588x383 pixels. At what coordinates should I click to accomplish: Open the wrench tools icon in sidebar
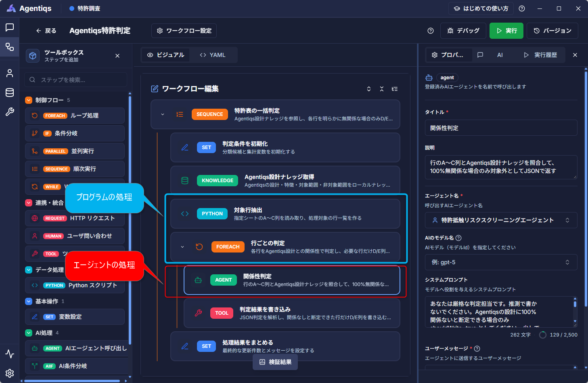pyautogui.click(x=10, y=112)
